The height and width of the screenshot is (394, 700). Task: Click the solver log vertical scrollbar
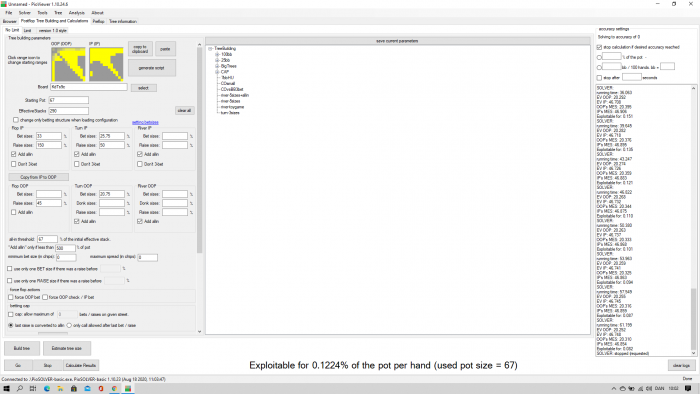(693, 219)
